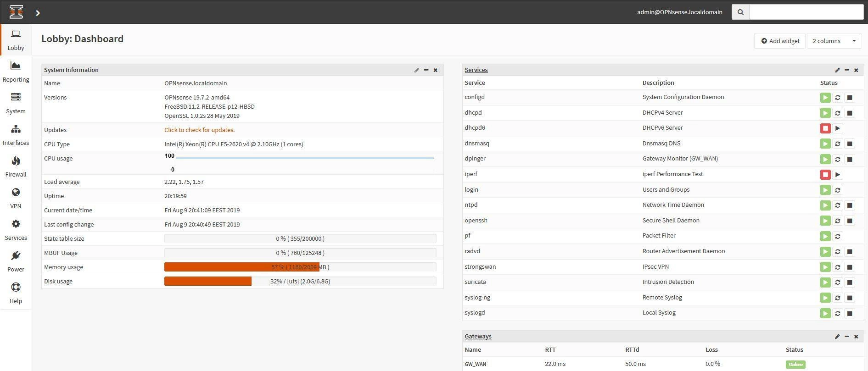This screenshot has height=371, width=868.
Task: Restart the ntpd service
Action: pos(837,205)
